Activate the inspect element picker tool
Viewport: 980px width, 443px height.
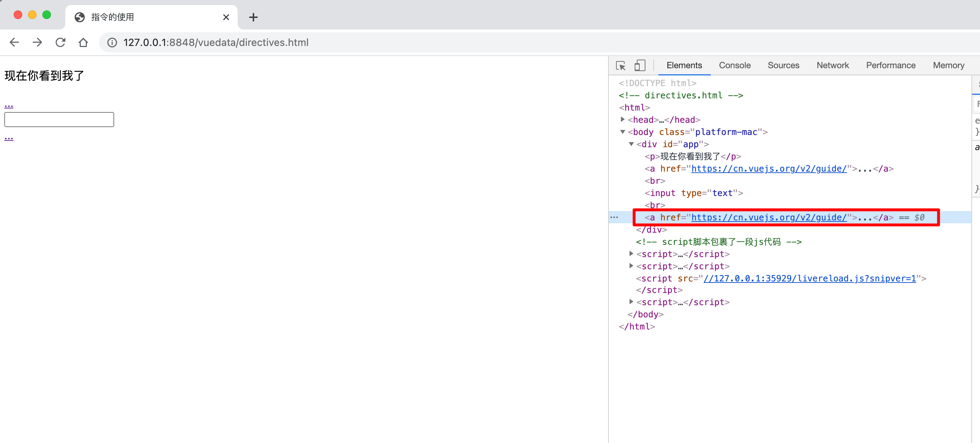tap(621, 65)
